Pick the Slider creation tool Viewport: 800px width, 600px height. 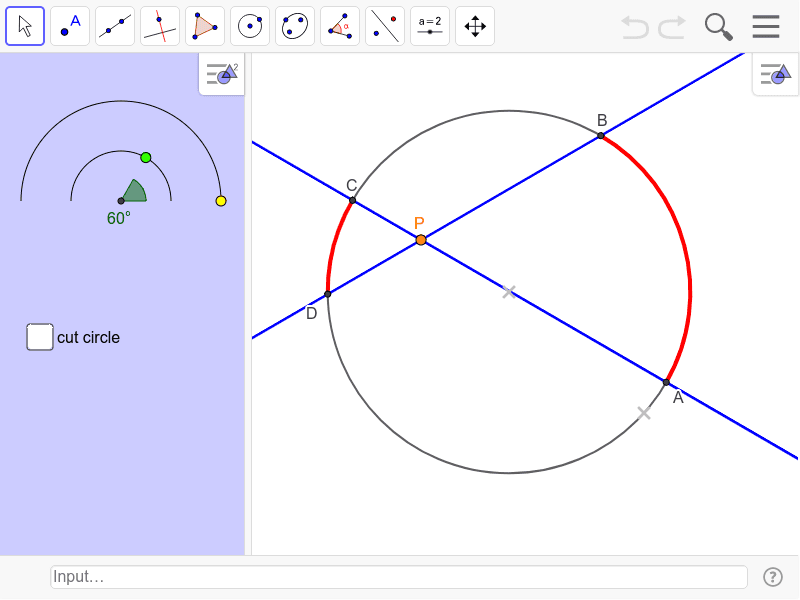(x=429, y=26)
